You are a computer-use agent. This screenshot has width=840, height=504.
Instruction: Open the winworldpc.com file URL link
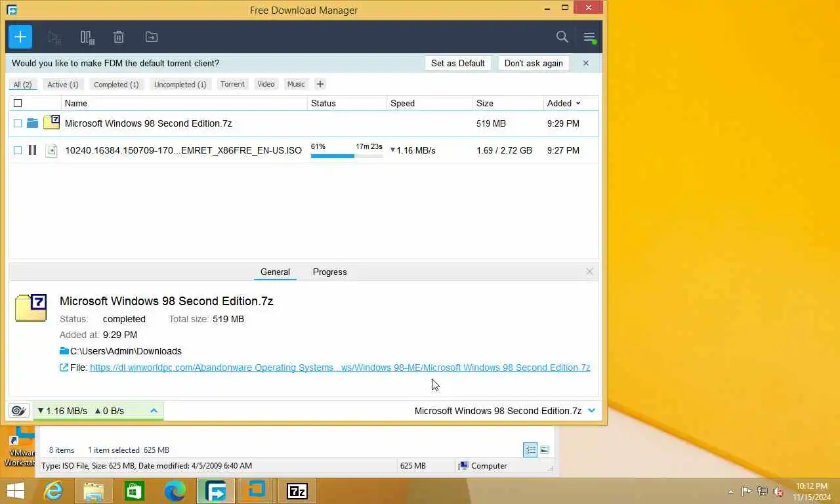(x=340, y=367)
